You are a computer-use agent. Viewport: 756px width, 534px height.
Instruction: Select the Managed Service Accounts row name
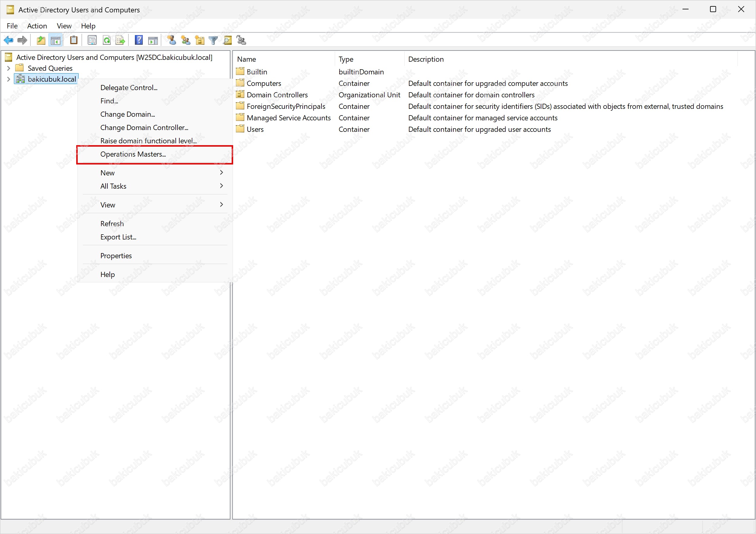[x=288, y=118]
